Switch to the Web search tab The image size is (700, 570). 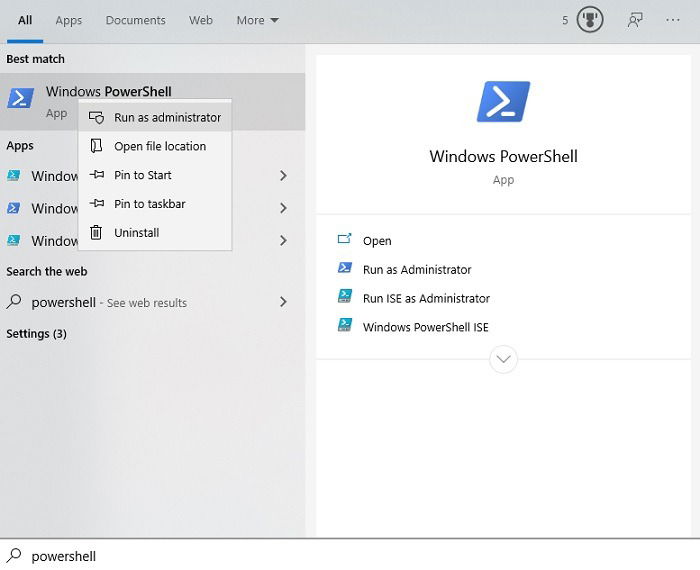click(x=200, y=20)
